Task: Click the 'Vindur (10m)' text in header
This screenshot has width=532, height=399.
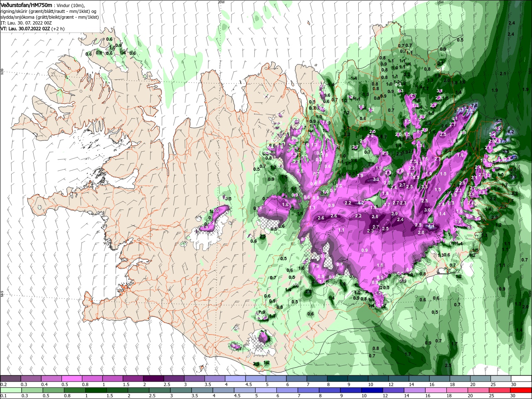Action: pyautogui.click(x=71, y=5)
